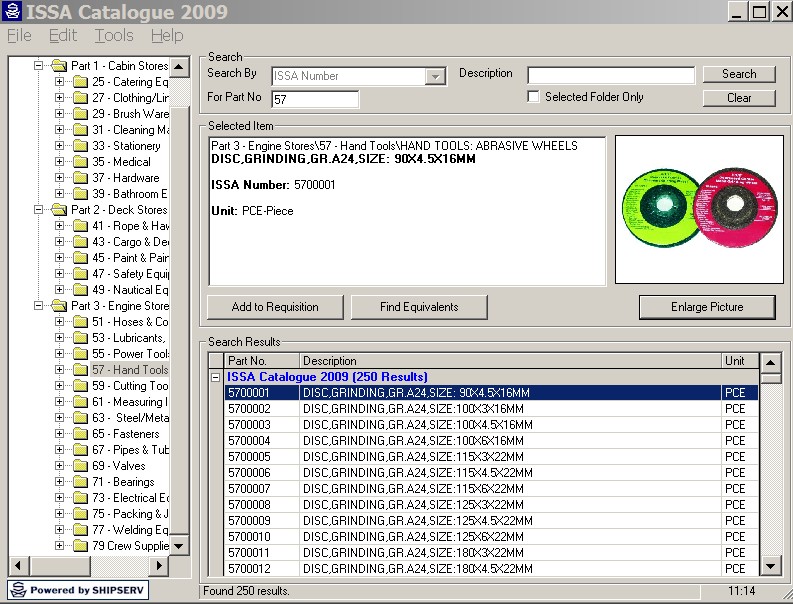The image size is (793, 604).
Task: Click the tree panel horizontal scrollbar thumb
Action: click(x=61, y=565)
